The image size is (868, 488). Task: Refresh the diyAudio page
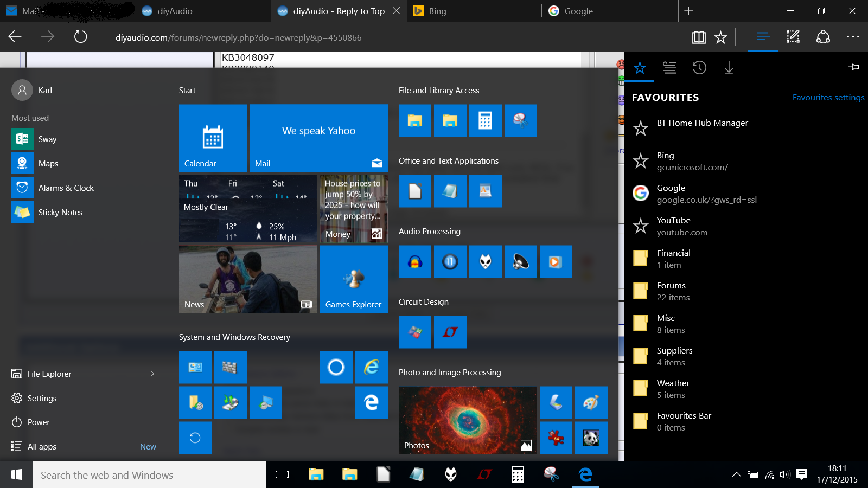click(x=80, y=37)
